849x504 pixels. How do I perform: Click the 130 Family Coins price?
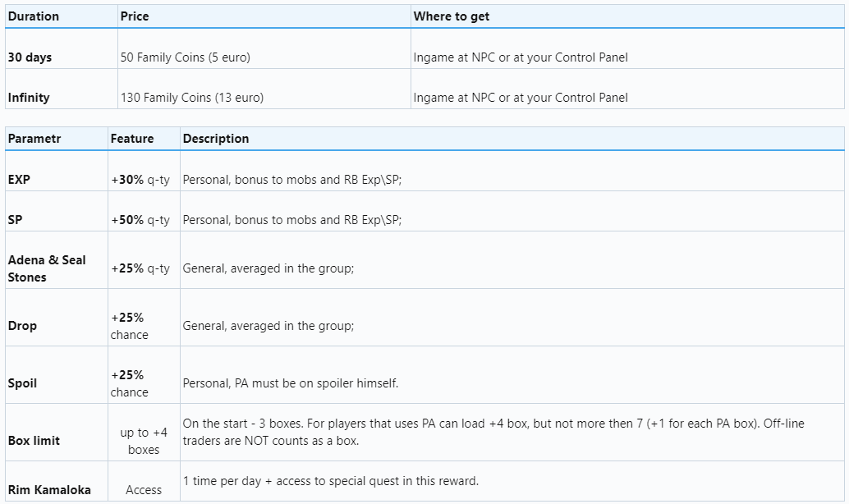191,98
